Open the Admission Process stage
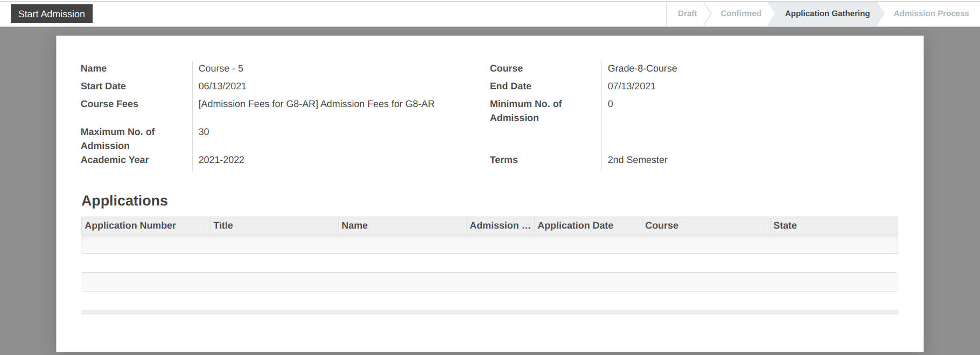The image size is (980, 355). click(931, 13)
